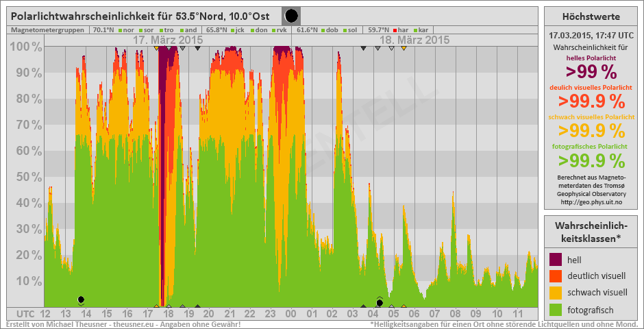The width and height of the screenshot is (644, 329).
Task: Click the '23' hour label on the UTC axis
Action: pyautogui.click(x=271, y=315)
